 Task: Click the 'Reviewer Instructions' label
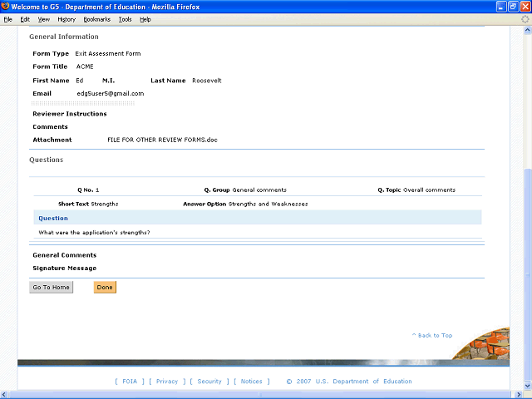coord(70,114)
